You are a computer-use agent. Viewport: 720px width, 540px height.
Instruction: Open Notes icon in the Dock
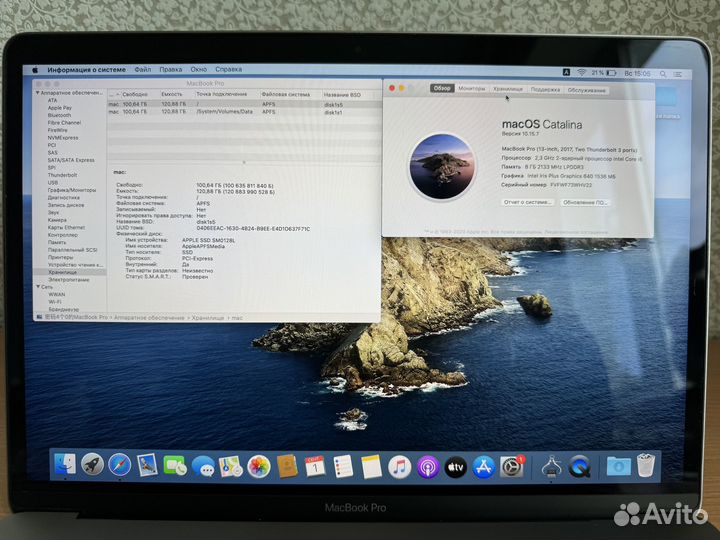pos(371,467)
